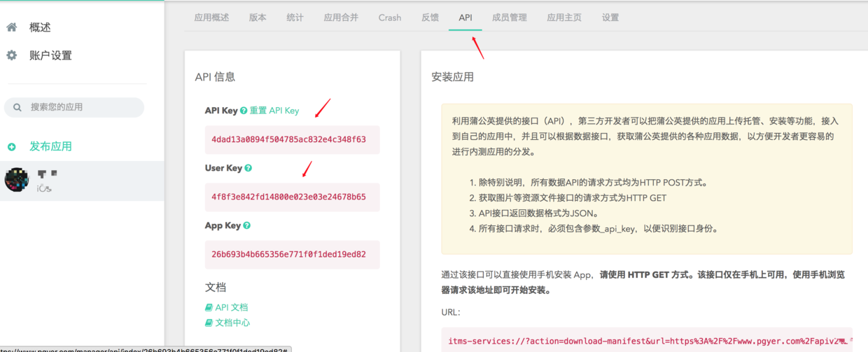Switch to the 版本 tab

(258, 17)
